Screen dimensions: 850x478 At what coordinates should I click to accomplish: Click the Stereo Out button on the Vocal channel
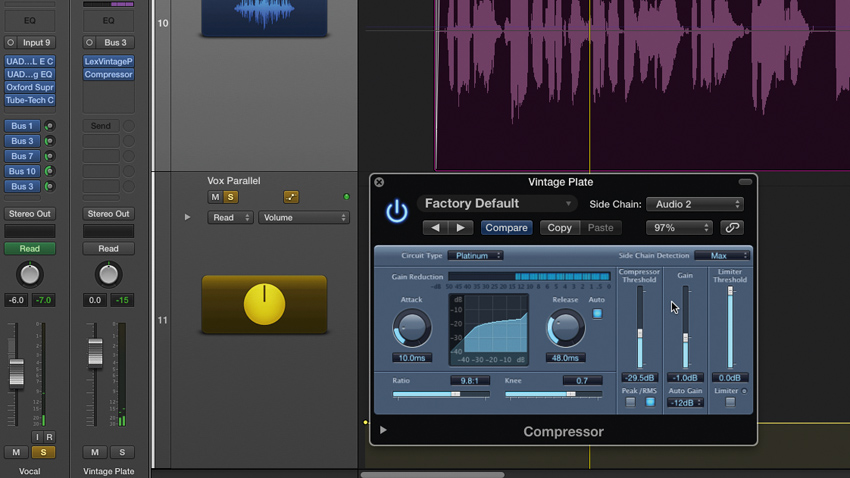tap(30, 214)
